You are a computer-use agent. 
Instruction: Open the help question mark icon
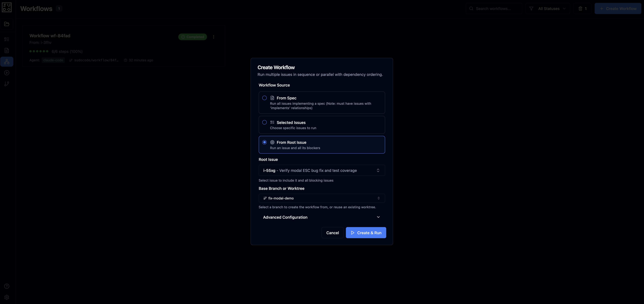[7, 286]
